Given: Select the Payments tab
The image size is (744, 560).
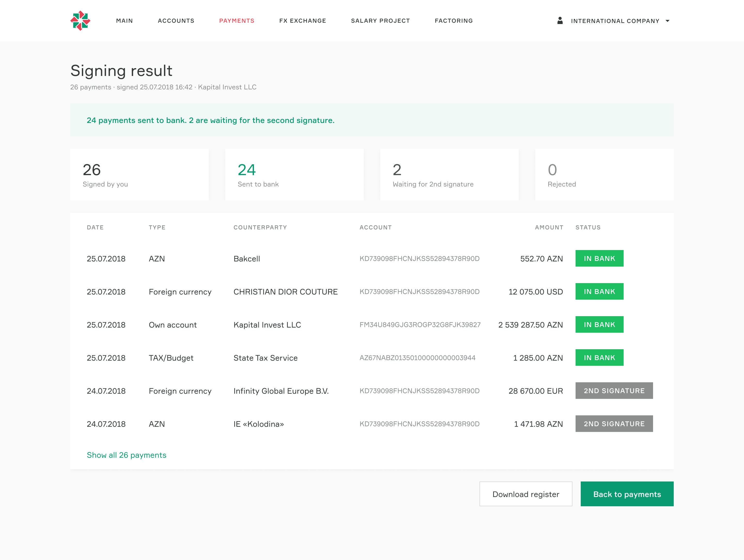Looking at the screenshot, I should tap(237, 21).
